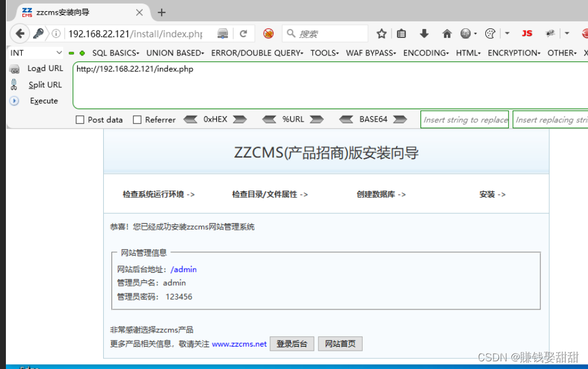The height and width of the screenshot is (369, 588).
Task: Expand the ENCODING menu
Action: pos(426,53)
